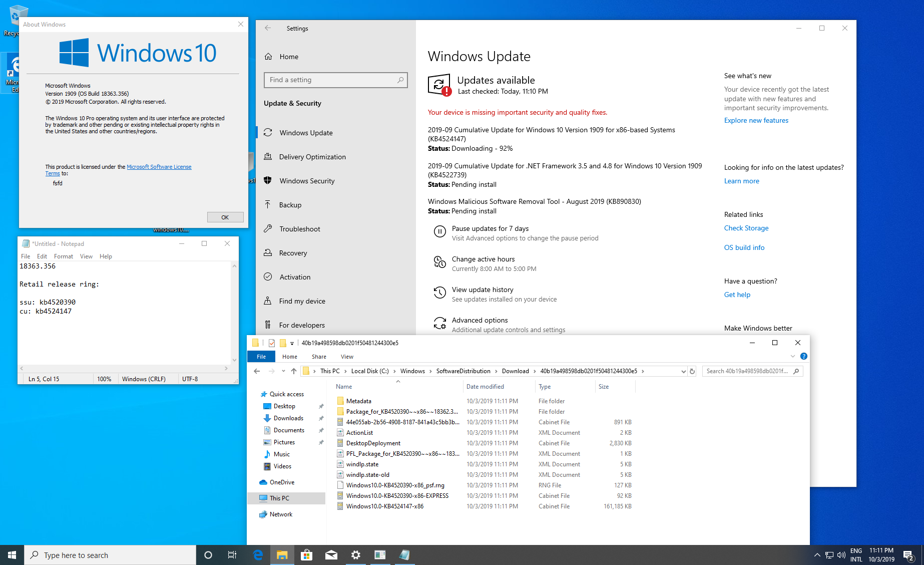The image size is (924, 565).
Task: Open Share ribbon tab in Explorer
Action: tap(319, 357)
